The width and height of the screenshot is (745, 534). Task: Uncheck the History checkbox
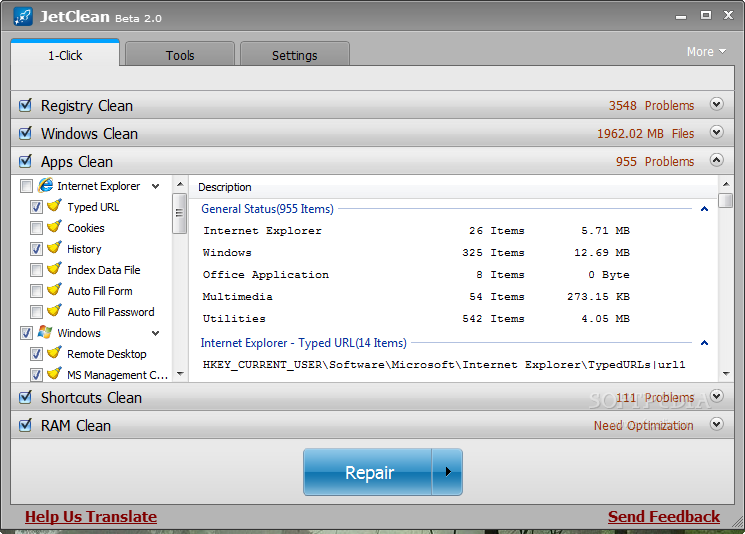36,249
